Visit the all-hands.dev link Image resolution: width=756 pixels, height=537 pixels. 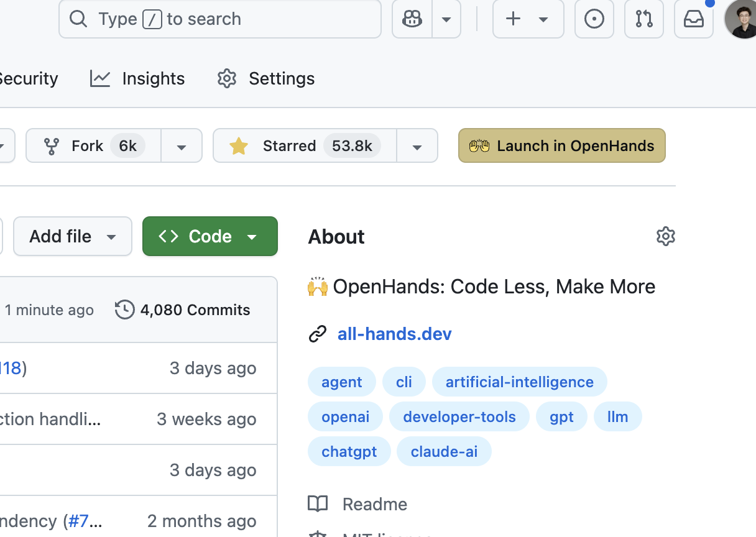(x=394, y=334)
